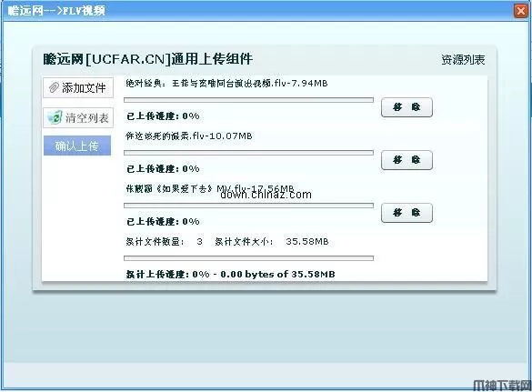
Task: Click the 添加文件 button
Action: [x=78, y=88]
